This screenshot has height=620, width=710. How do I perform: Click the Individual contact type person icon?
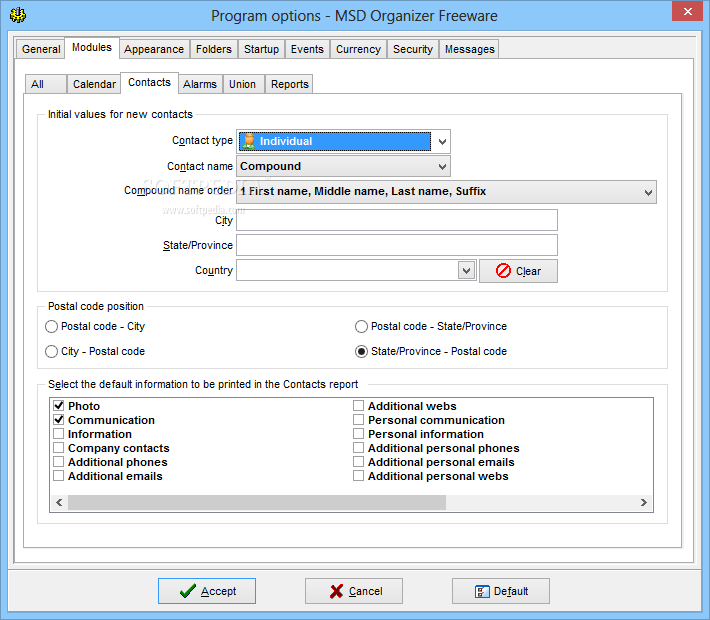click(x=249, y=141)
